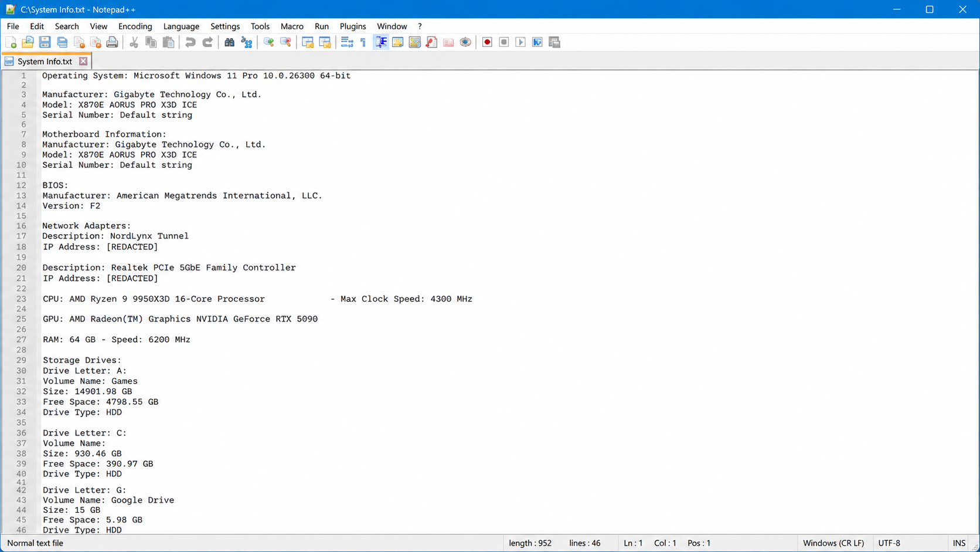Play back the recorded macro
The width and height of the screenshot is (980, 552).
pyautogui.click(x=520, y=42)
